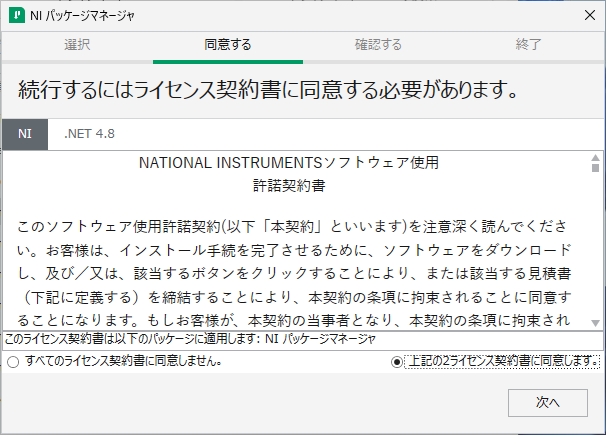Viewport: 606px width, 435px height.
Task: Click the license text scroll up arrow
Action: tap(595, 158)
